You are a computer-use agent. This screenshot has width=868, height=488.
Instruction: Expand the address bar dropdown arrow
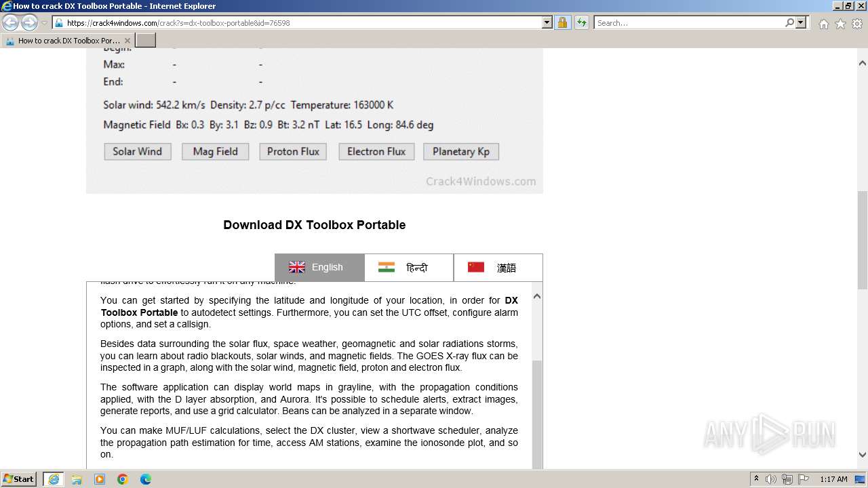click(547, 22)
